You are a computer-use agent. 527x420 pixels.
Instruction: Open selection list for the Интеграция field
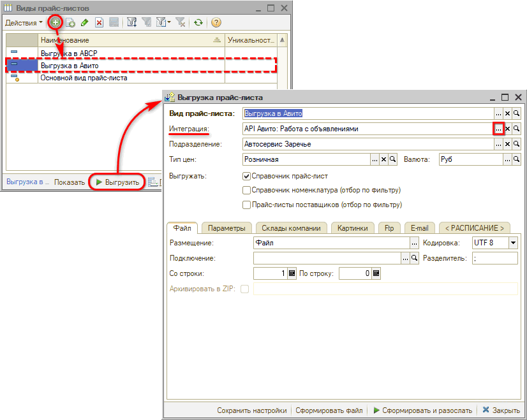[498, 129]
